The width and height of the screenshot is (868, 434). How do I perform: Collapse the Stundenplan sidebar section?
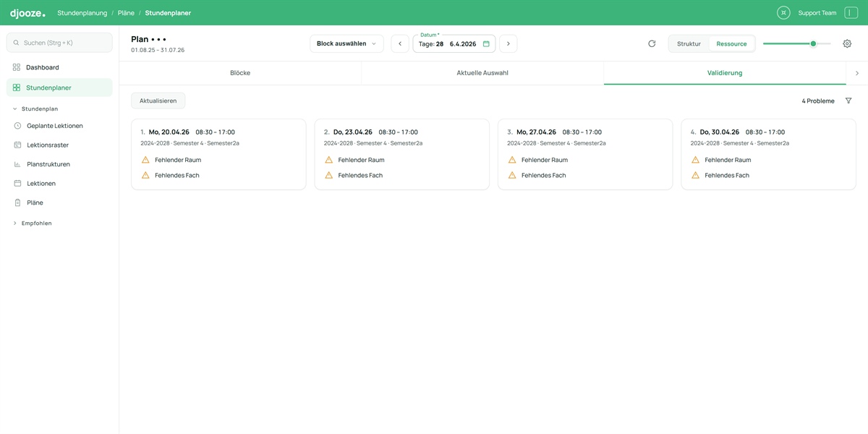(15, 109)
